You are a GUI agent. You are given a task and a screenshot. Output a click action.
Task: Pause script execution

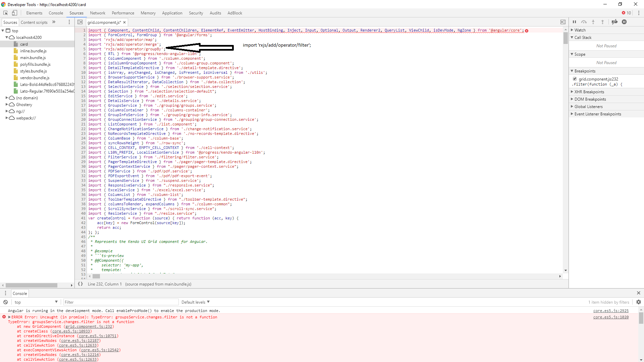pyautogui.click(x=574, y=22)
